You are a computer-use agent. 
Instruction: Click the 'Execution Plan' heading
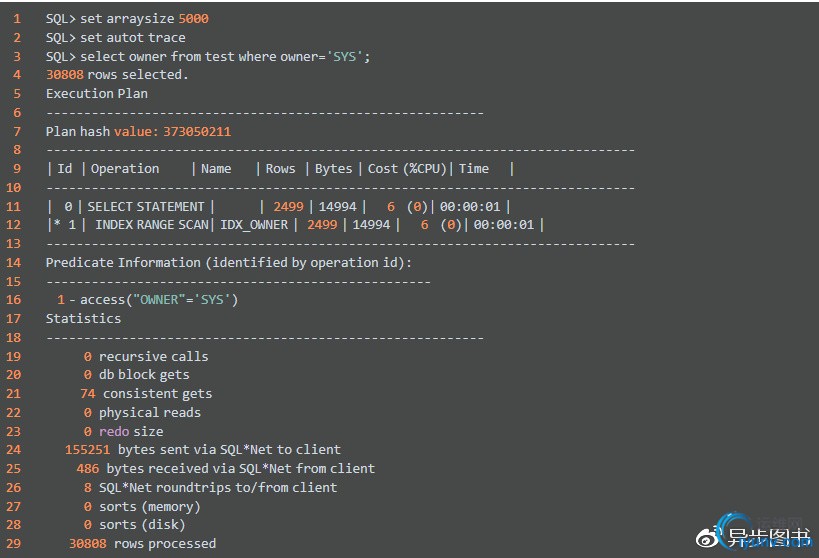point(97,93)
